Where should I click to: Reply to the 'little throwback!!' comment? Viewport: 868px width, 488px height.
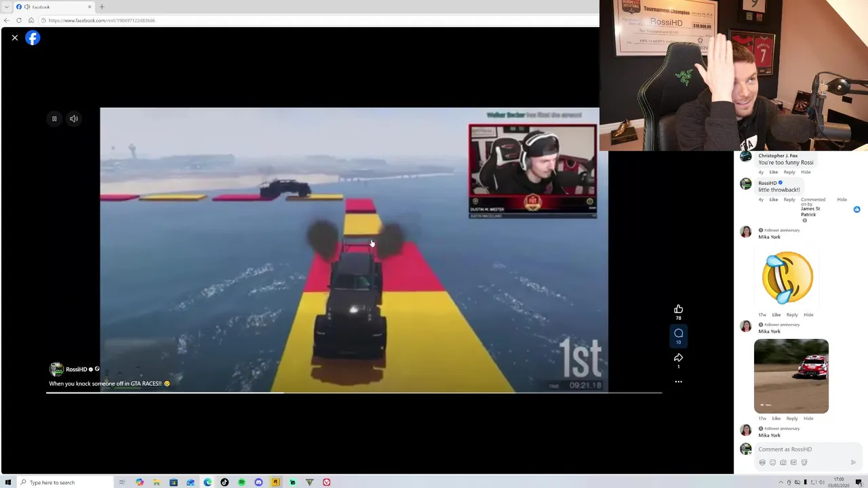(789, 199)
